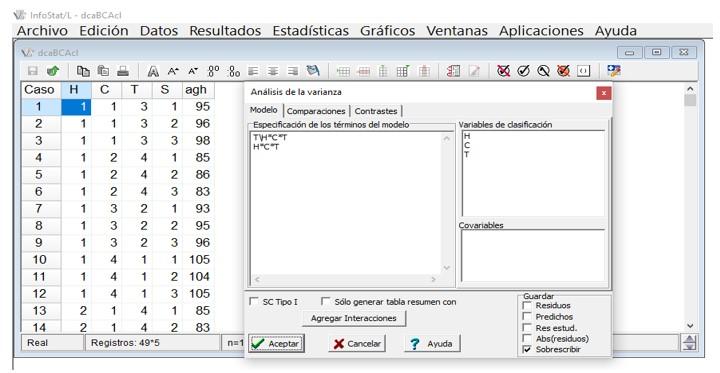Screen dimensions: 720x373
Task: Tick the Predichos checkbox
Action: click(x=527, y=316)
